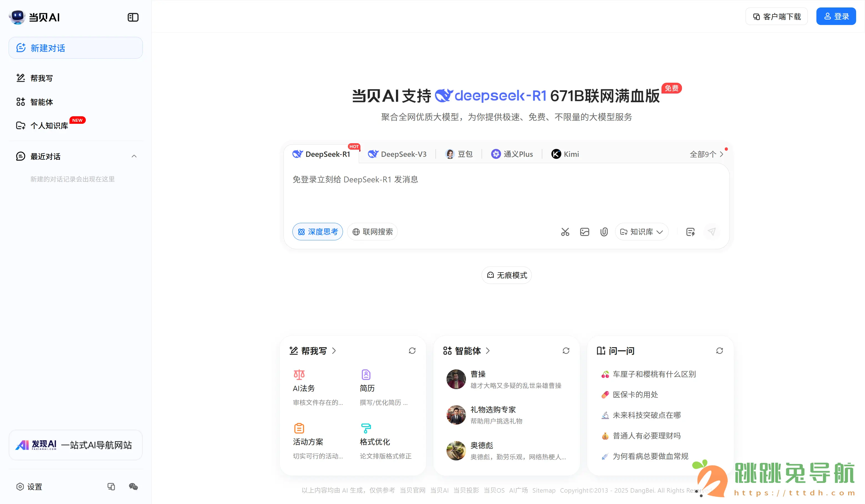Select the 曹操 agent avatar
Screen dimensions: 865x504
point(456,379)
